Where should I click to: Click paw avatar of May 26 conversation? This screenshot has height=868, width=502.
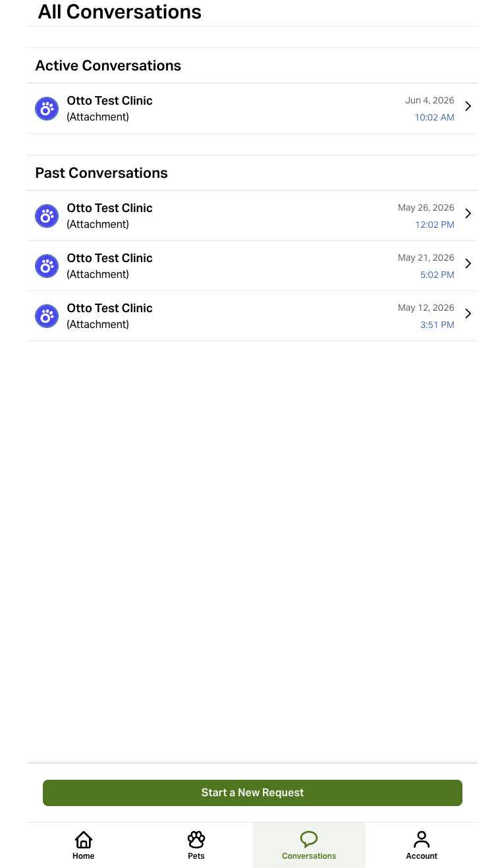[47, 216]
